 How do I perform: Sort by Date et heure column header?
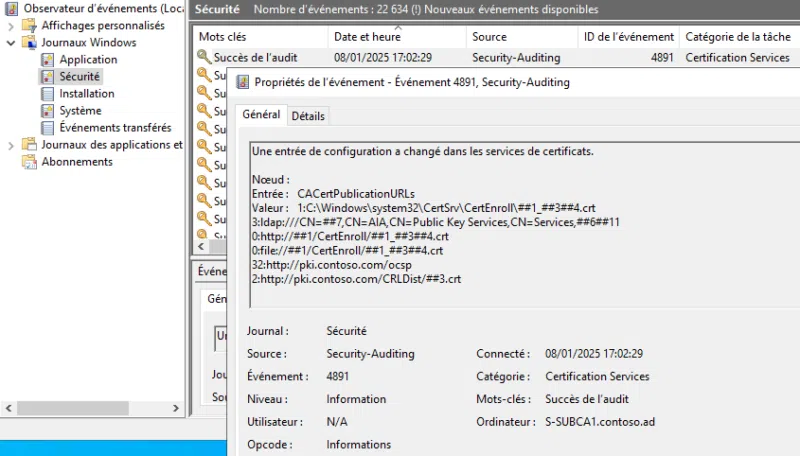coord(397,37)
